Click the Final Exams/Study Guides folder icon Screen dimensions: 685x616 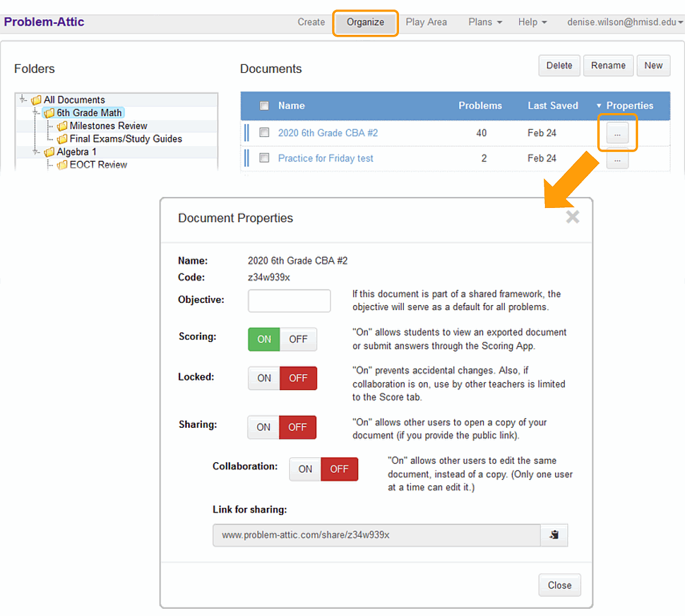tap(62, 139)
